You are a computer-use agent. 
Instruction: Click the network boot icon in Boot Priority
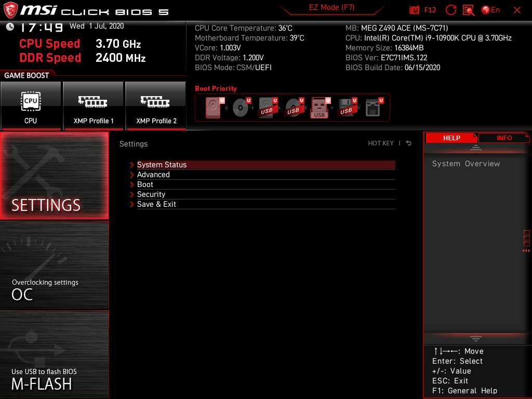click(x=374, y=107)
